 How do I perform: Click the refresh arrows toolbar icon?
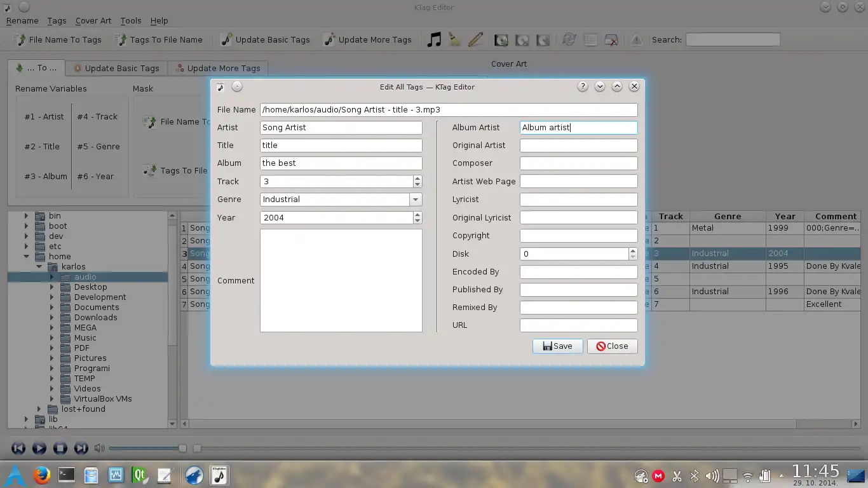(569, 39)
